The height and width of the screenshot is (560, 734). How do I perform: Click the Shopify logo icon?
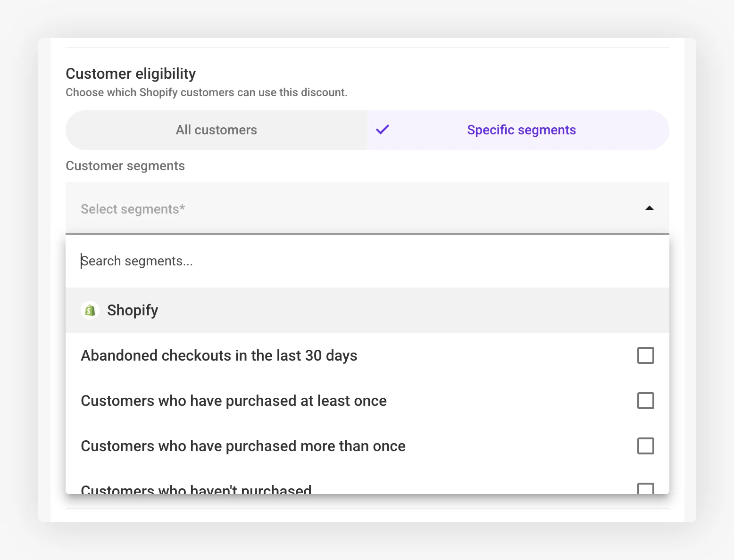90,310
